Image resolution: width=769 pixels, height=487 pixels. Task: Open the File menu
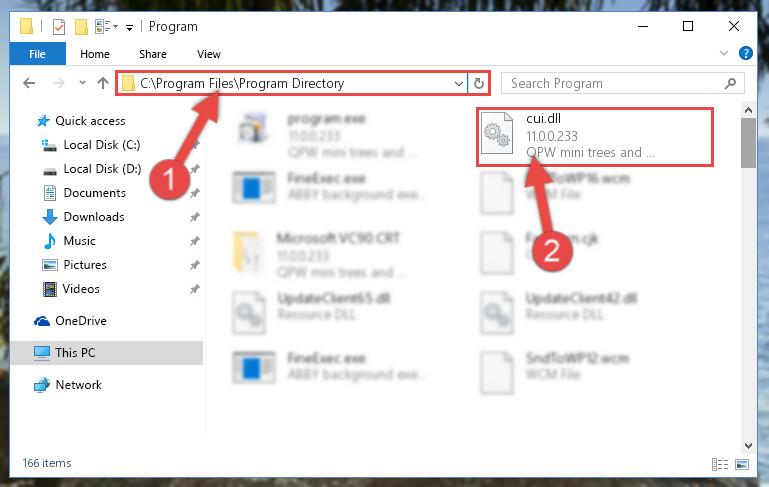pyautogui.click(x=37, y=54)
